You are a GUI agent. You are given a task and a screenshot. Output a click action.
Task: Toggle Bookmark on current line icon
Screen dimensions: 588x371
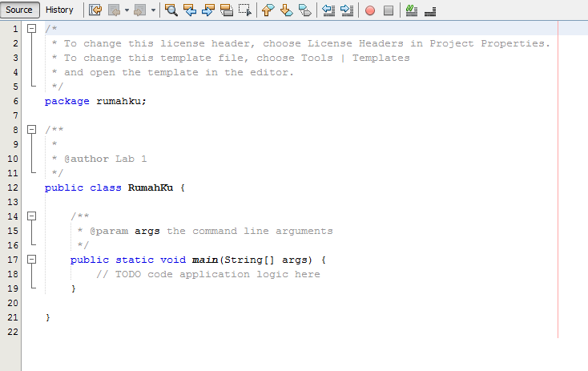point(305,10)
